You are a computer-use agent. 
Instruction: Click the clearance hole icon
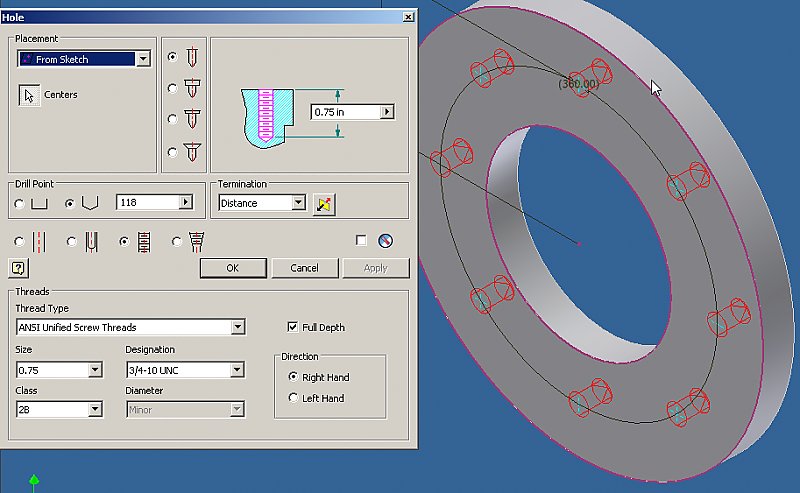(91, 242)
